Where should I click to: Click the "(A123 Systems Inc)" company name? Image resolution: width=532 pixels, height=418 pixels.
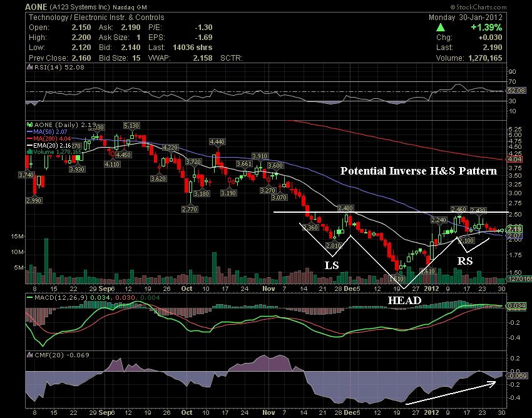[x=79, y=7]
